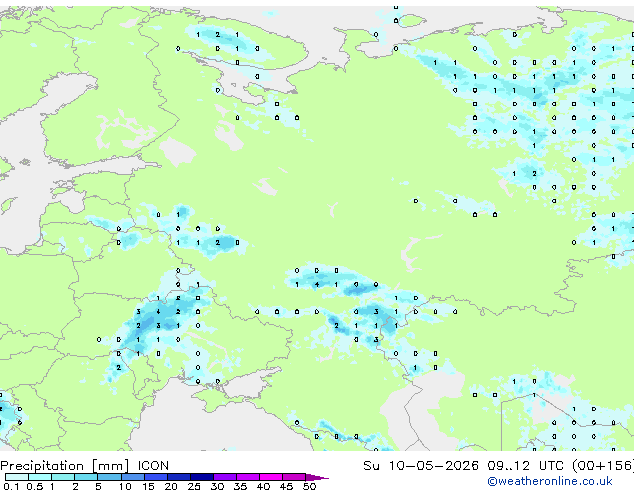
Task: Pick the 5–10 mm legend swatch
Action: 109,477
